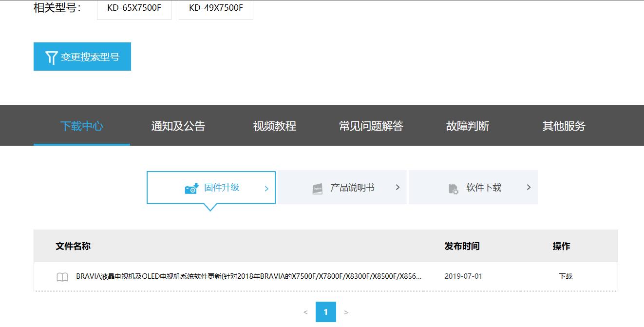Click the open-book icon next to the BRAVIA firmware entry
The width and height of the screenshot is (644, 327).
(x=62, y=276)
